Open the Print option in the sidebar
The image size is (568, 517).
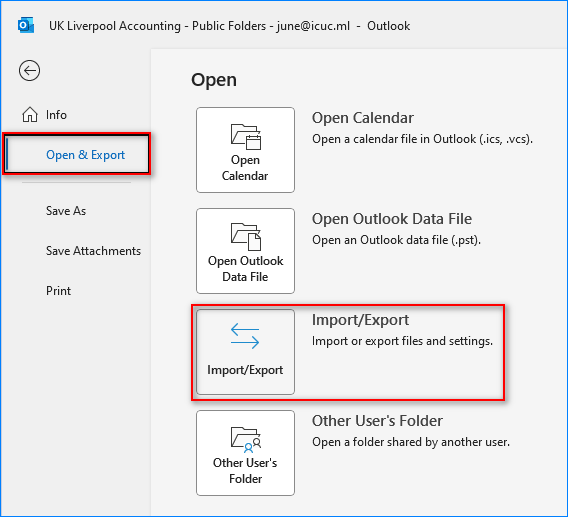[58, 291]
